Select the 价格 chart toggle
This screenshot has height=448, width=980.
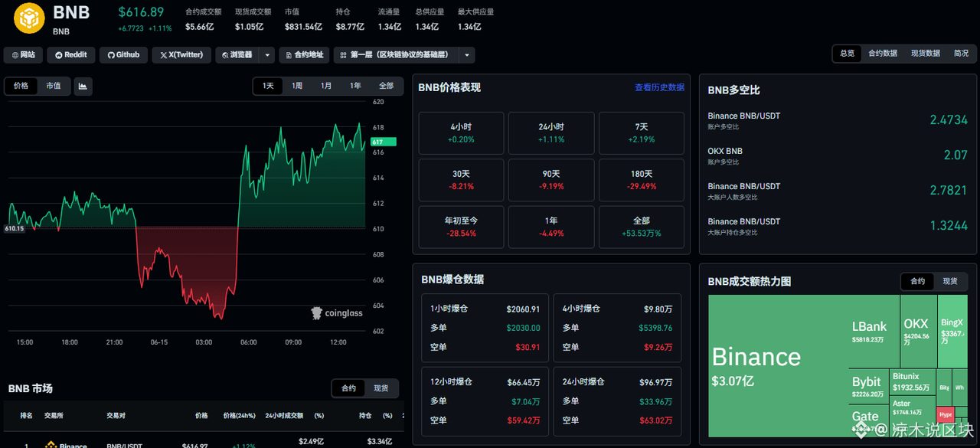click(x=21, y=87)
